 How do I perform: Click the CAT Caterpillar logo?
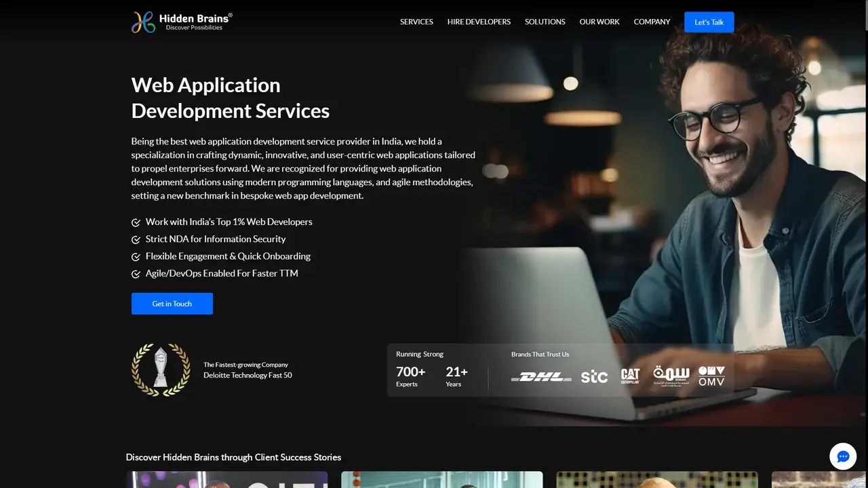pos(630,377)
